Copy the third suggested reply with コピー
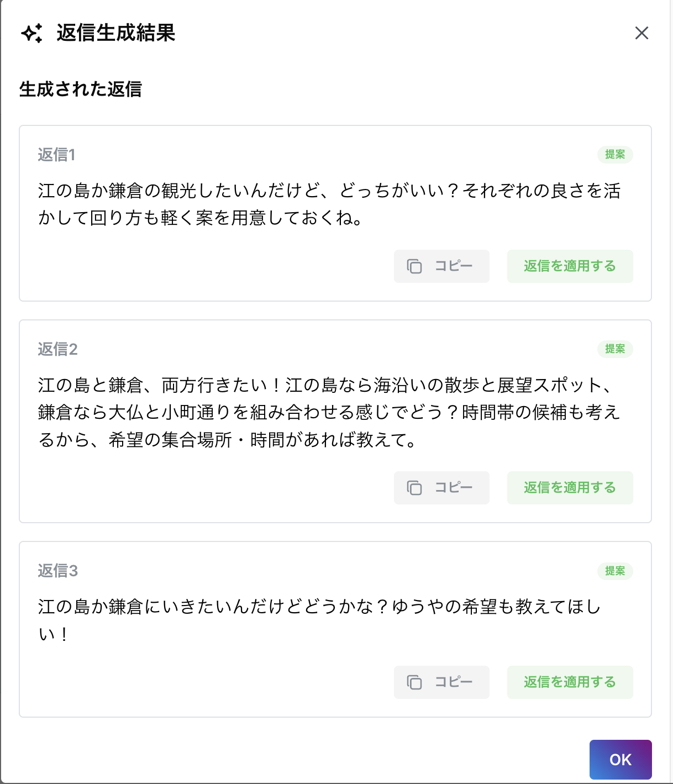 coord(441,682)
